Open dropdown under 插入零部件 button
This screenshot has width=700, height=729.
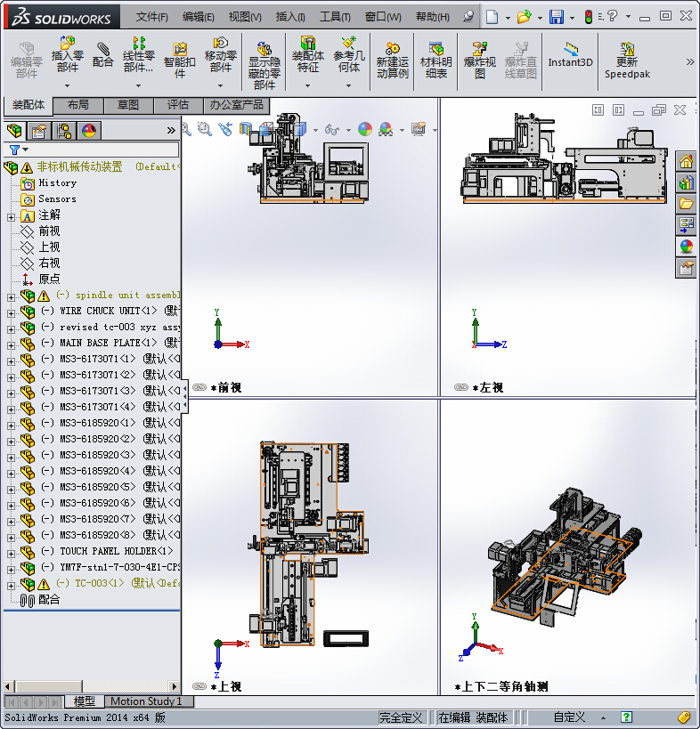pos(67,85)
